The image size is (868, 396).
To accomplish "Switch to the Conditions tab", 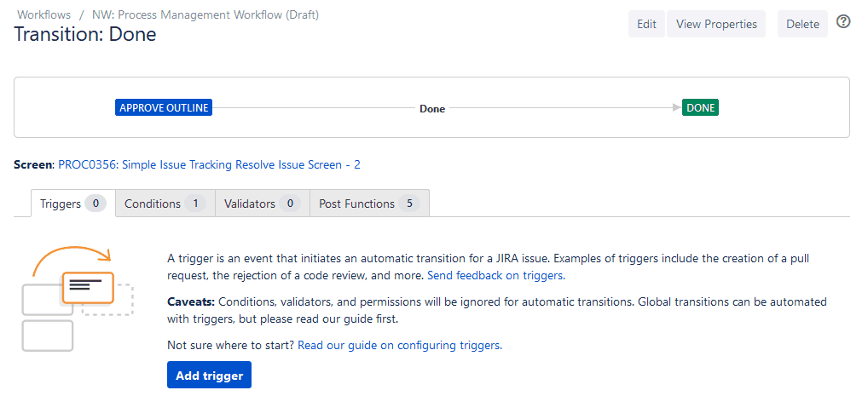I will pyautogui.click(x=153, y=204).
